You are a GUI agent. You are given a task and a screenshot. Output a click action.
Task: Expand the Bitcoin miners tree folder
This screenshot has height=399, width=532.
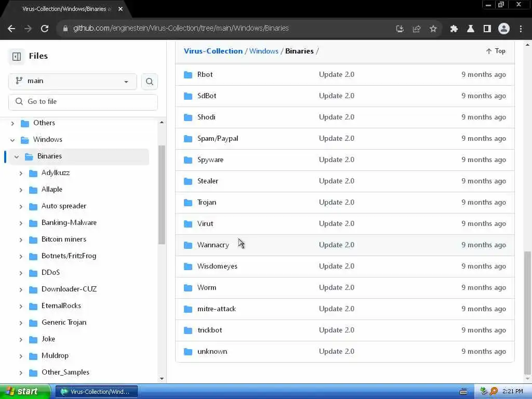[x=21, y=240]
